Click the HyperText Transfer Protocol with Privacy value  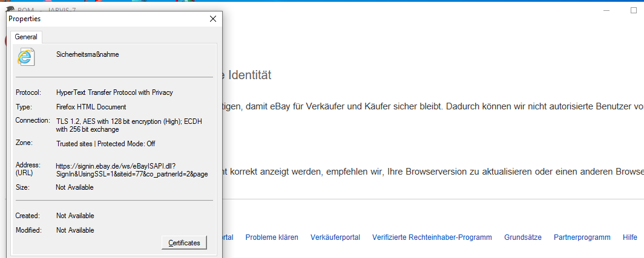click(x=114, y=92)
